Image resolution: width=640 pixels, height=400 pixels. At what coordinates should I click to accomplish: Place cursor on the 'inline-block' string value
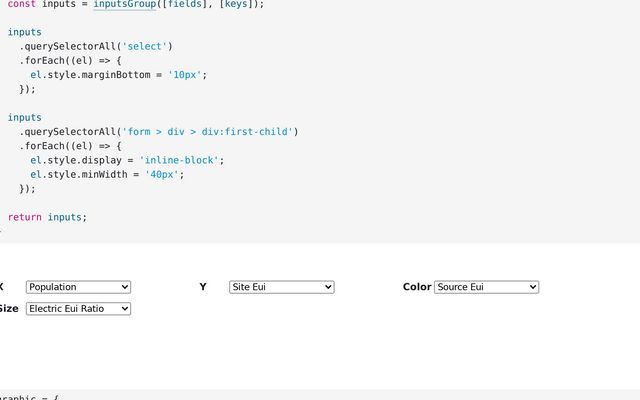[179, 160]
